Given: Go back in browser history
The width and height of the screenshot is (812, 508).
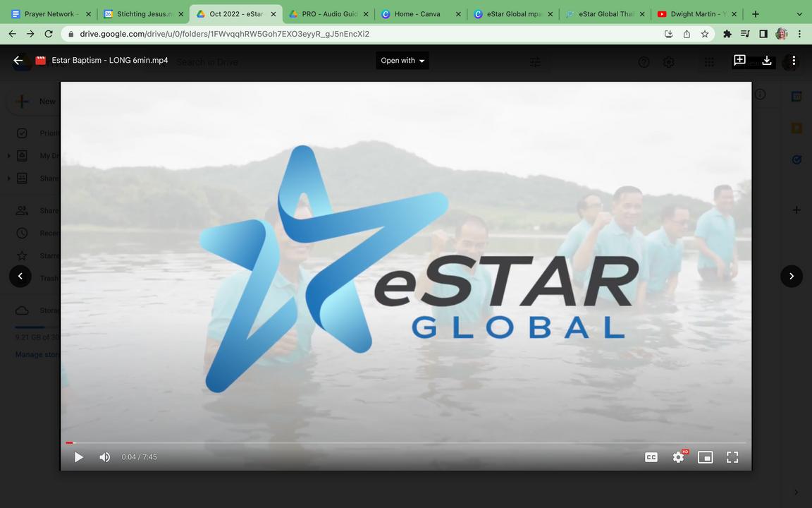Looking at the screenshot, I should tap(13, 34).
